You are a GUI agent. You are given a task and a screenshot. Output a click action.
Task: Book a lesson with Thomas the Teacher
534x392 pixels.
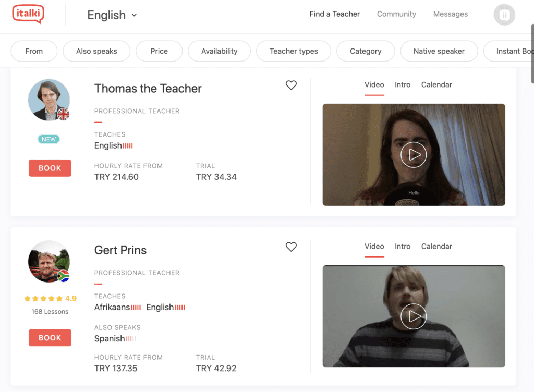pos(50,168)
